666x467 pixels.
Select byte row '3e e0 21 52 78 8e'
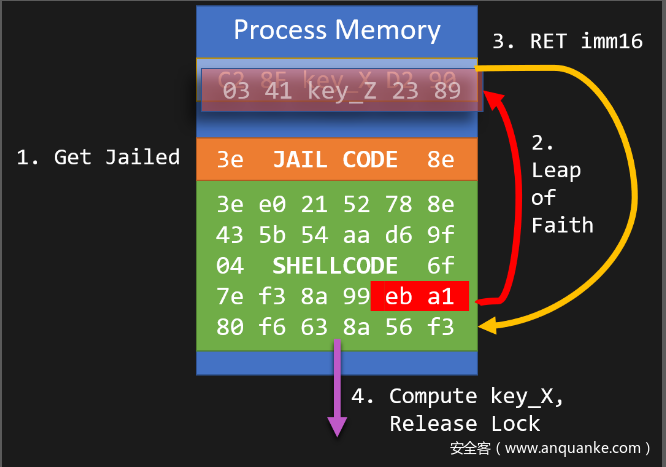click(335, 206)
